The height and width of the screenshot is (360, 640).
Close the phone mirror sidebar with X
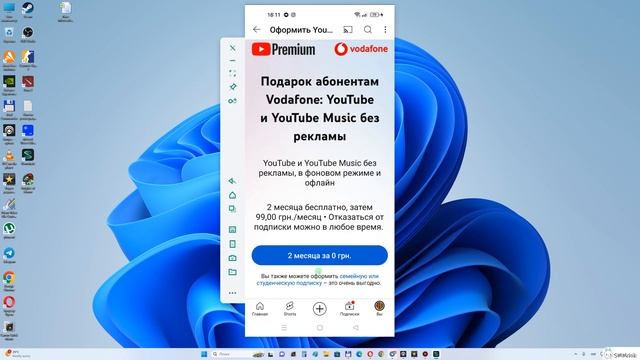233,48
